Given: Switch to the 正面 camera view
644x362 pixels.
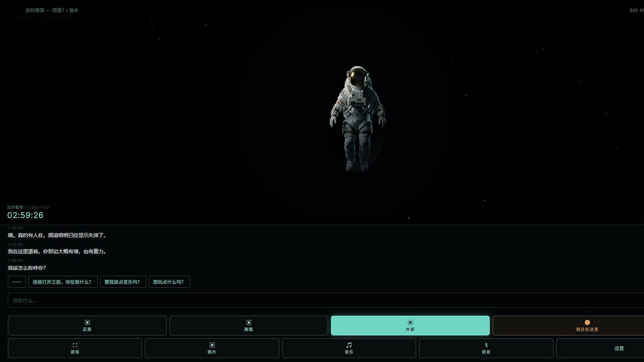Looking at the screenshot, I should pyautogui.click(x=87, y=325).
